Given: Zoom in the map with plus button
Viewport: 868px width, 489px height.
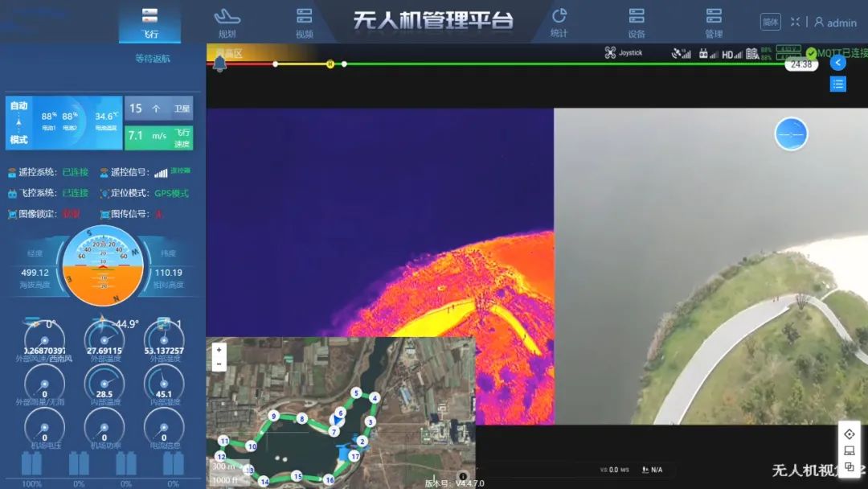Looking at the screenshot, I should [x=219, y=350].
